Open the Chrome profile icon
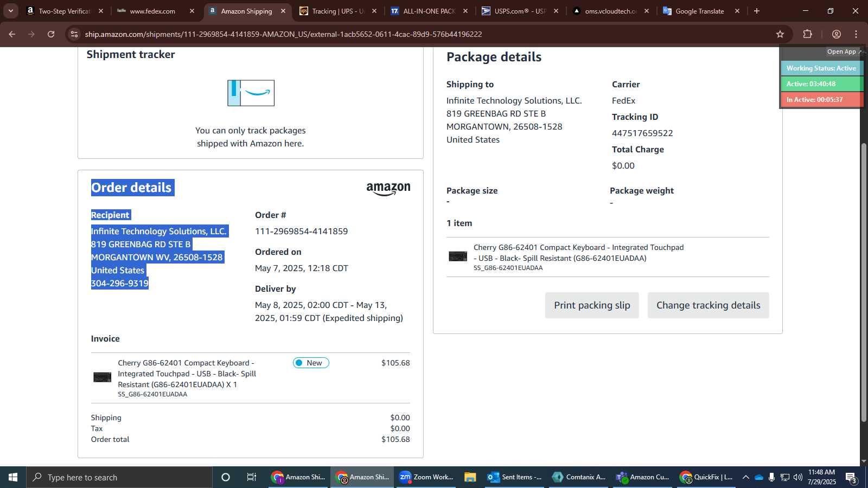The width and height of the screenshot is (868, 488). click(x=837, y=34)
